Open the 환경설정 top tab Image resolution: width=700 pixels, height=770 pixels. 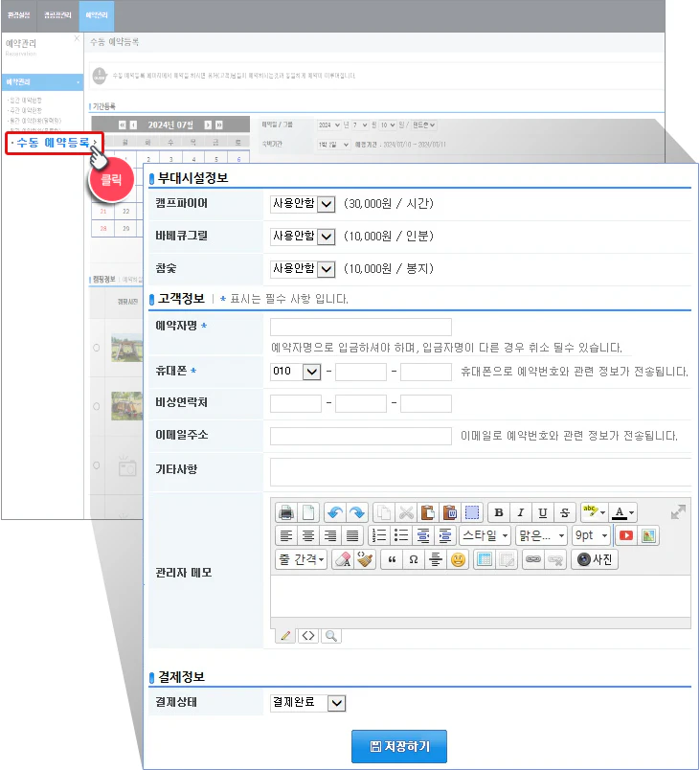click(18, 15)
